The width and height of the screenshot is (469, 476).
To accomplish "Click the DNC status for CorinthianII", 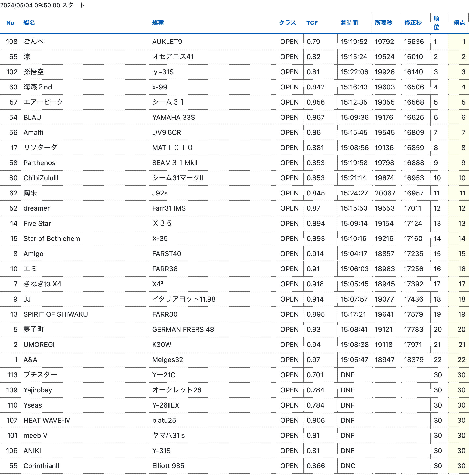I will [x=348, y=466].
